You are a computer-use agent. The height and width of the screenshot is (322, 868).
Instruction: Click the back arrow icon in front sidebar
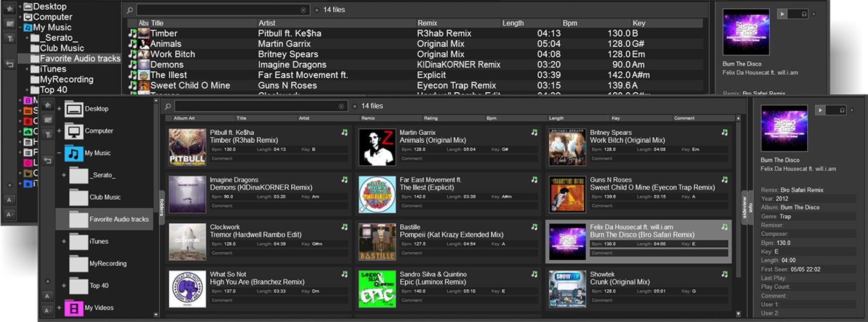(48, 160)
